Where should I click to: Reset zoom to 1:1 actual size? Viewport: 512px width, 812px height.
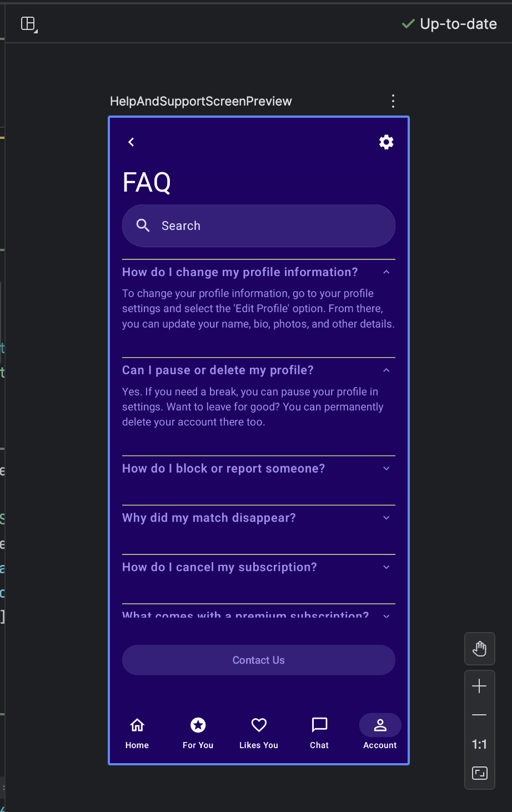[479, 744]
